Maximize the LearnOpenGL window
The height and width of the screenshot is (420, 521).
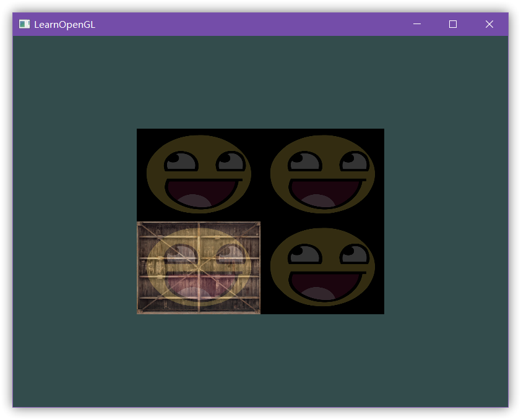[x=453, y=24]
